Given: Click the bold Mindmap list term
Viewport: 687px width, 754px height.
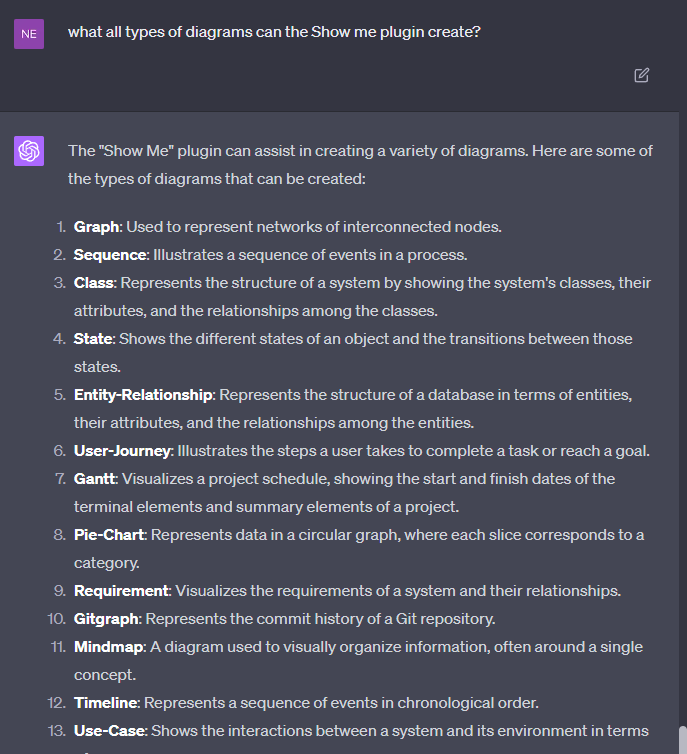Looking at the screenshot, I should click(x=109, y=647).
